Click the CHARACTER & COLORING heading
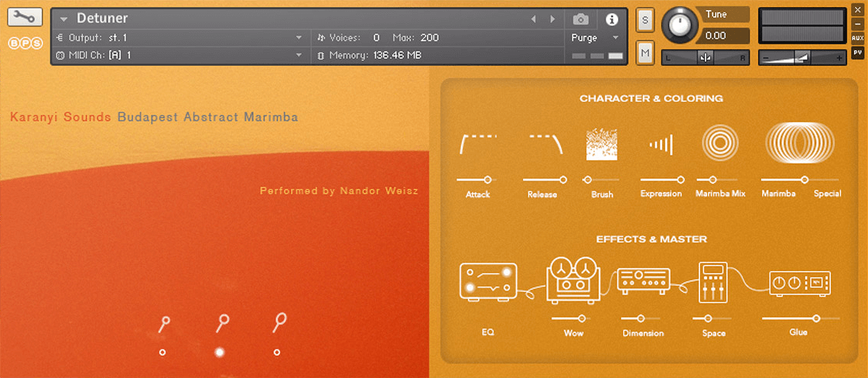868x378 pixels. coord(651,98)
